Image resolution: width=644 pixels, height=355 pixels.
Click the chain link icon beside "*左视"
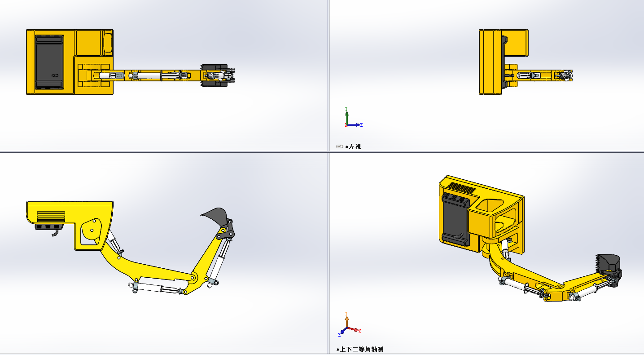point(340,146)
